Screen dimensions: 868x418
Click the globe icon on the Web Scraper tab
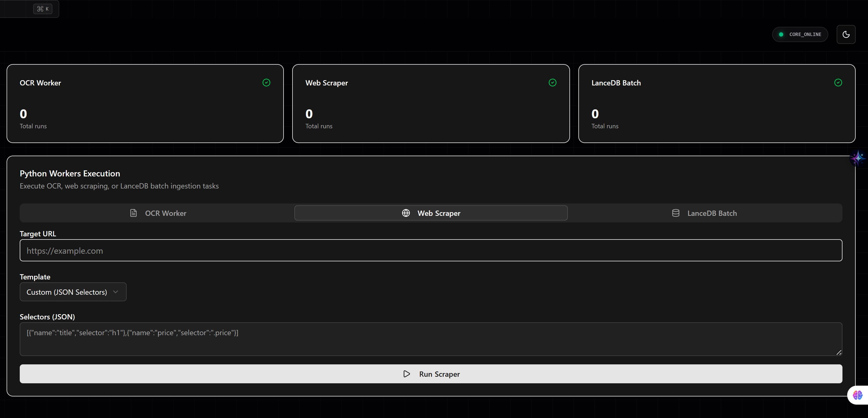click(406, 213)
